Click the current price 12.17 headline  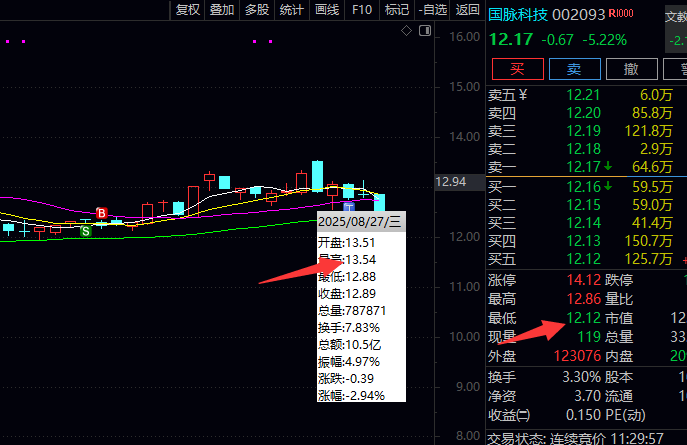coord(511,40)
